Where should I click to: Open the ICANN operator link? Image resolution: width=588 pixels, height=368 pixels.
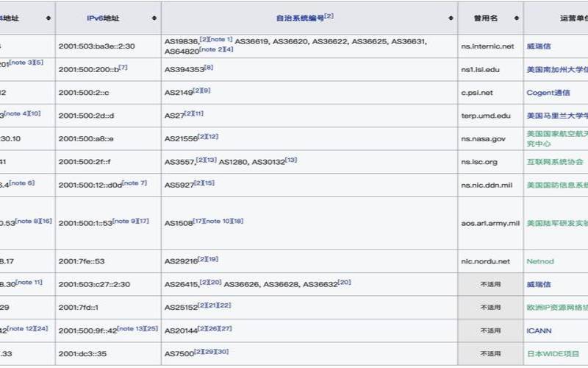click(539, 330)
